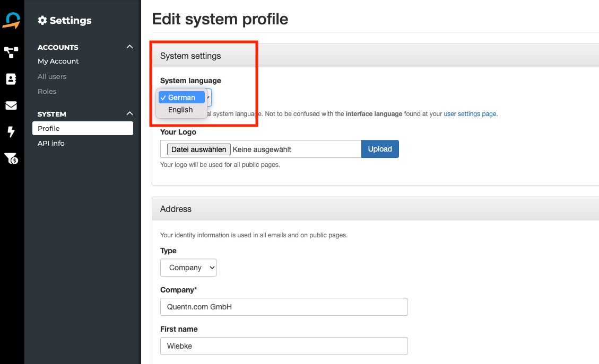Click the Settings gear icon

click(x=42, y=21)
